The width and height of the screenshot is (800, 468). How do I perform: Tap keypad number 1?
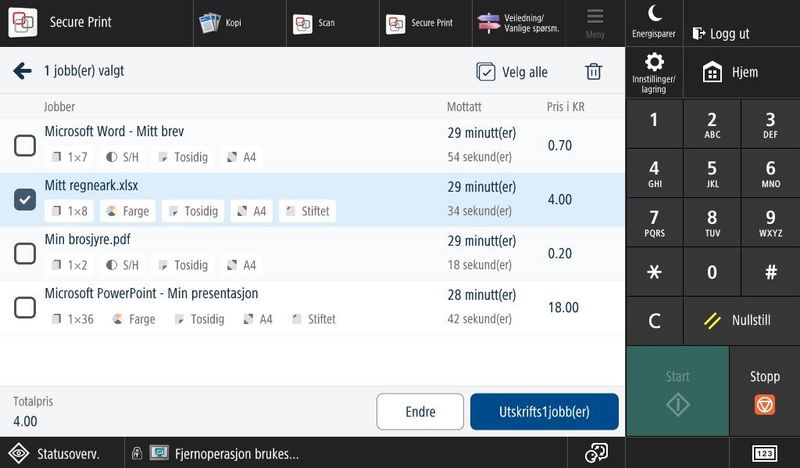pos(654,124)
